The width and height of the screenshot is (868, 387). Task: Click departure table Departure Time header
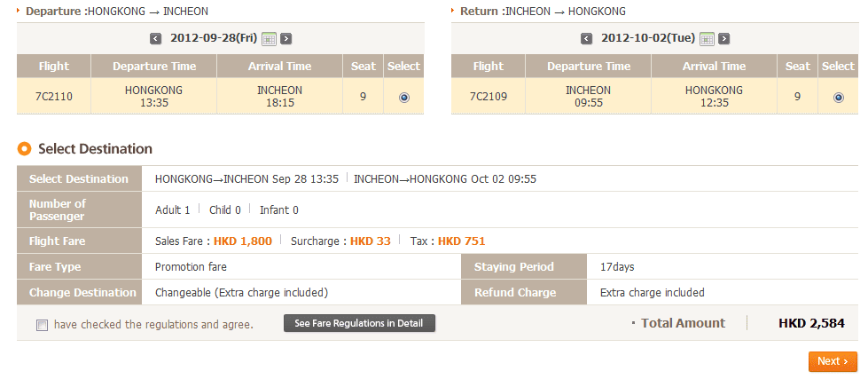(x=153, y=67)
